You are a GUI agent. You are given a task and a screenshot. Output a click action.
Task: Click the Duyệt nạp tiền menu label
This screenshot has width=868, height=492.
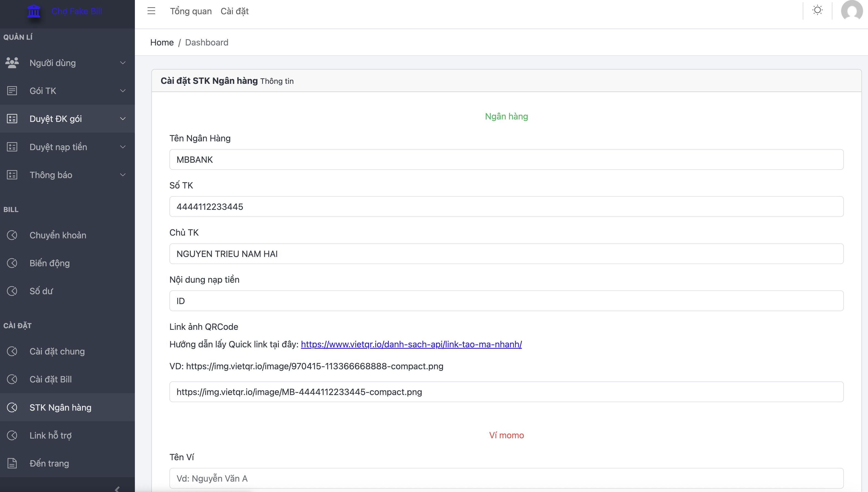(58, 147)
